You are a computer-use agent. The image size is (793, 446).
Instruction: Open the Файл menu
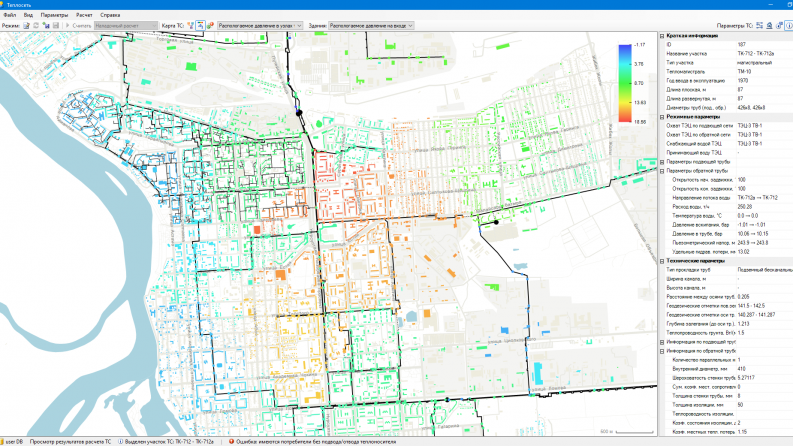click(x=10, y=15)
